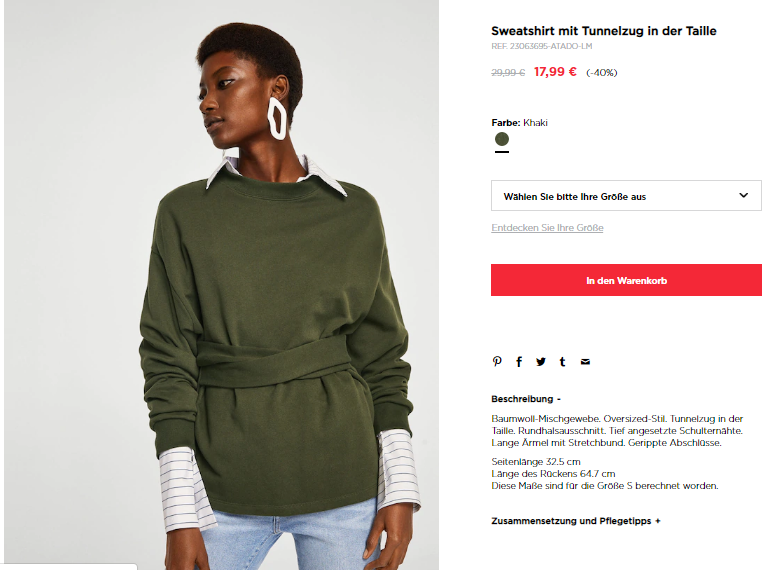This screenshot has width=762, height=570.
Task: Click the minus sign next to Beschreibung
Action: pos(559,399)
